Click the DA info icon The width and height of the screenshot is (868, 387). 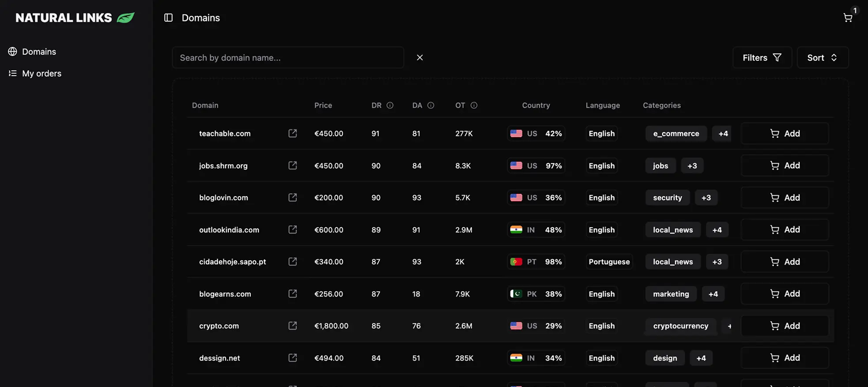431,105
